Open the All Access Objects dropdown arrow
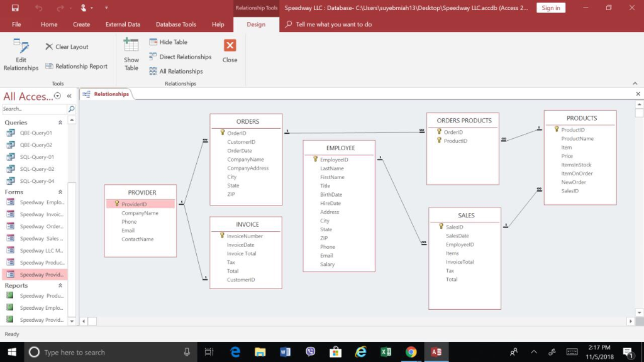The width and height of the screenshot is (644, 362). [57, 96]
